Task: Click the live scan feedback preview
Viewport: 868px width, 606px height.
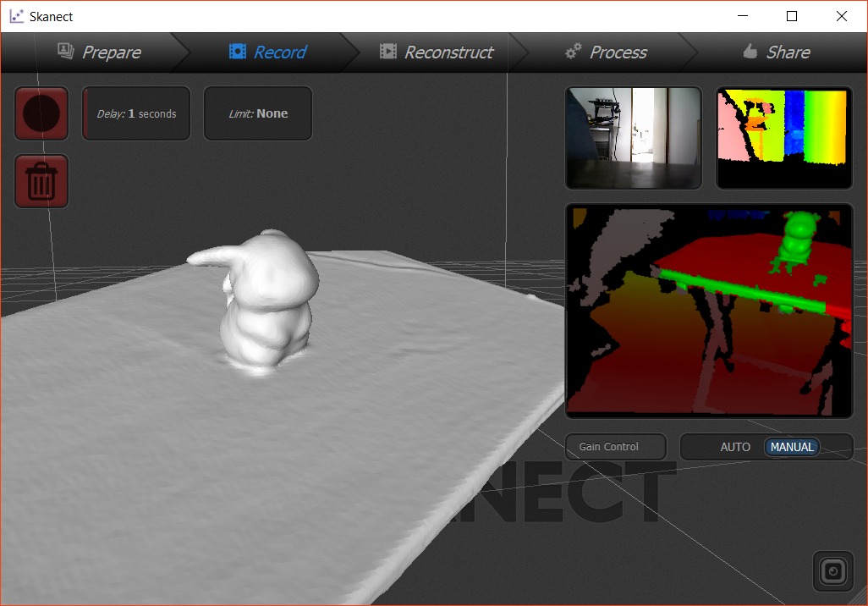Action: [709, 311]
